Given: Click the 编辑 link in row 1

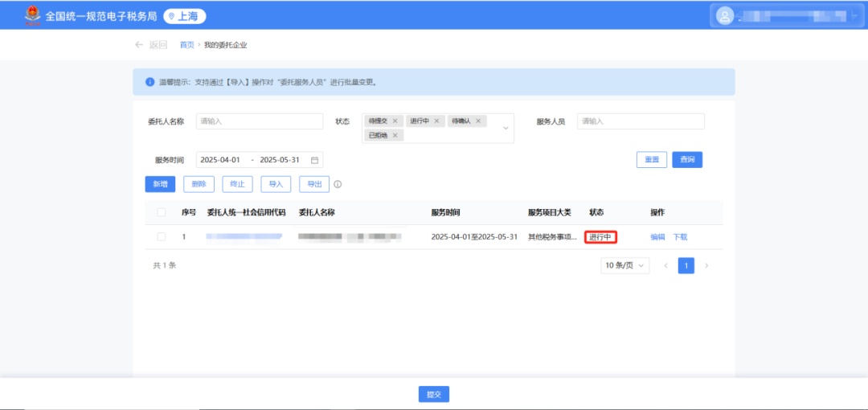Looking at the screenshot, I should click(x=657, y=237).
